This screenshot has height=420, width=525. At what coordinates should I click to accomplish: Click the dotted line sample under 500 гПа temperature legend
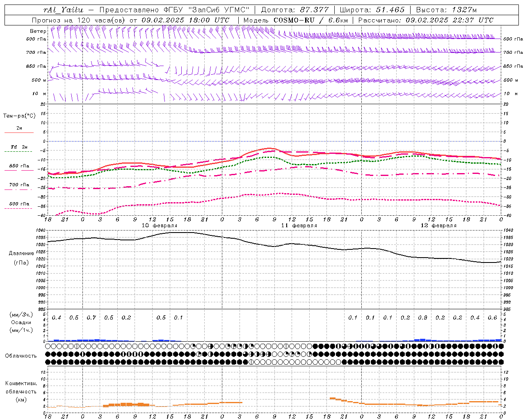(x=18, y=209)
